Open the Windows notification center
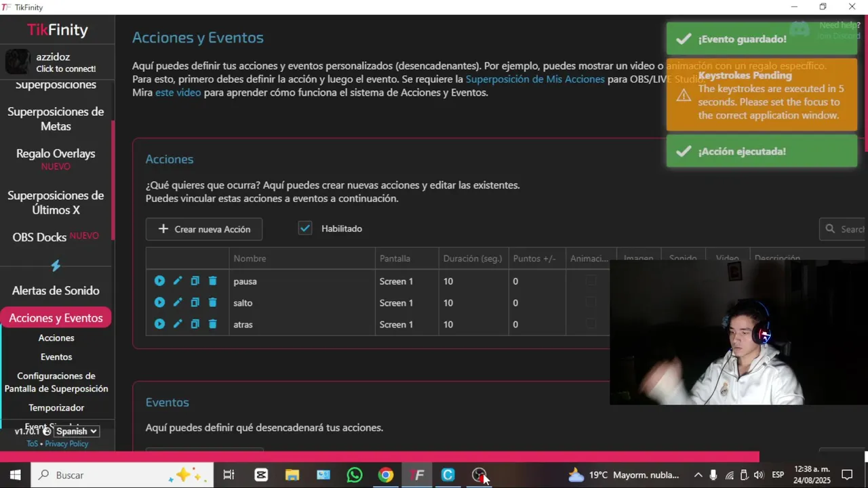This screenshot has width=868, height=488. [847, 475]
